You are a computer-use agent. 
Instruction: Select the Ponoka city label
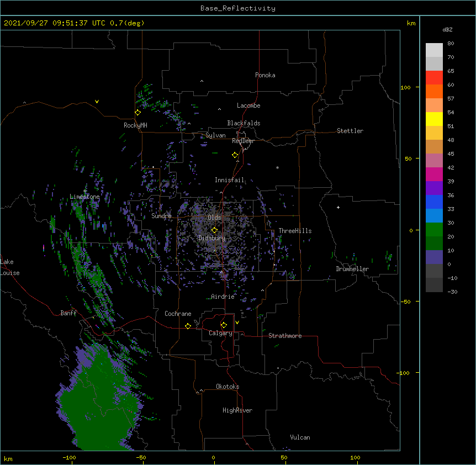click(265, 75)
